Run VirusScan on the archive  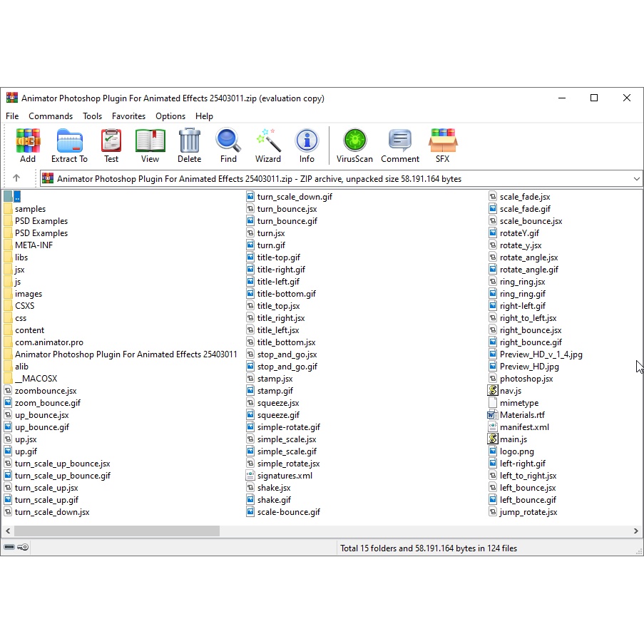(x=354, y=145)
